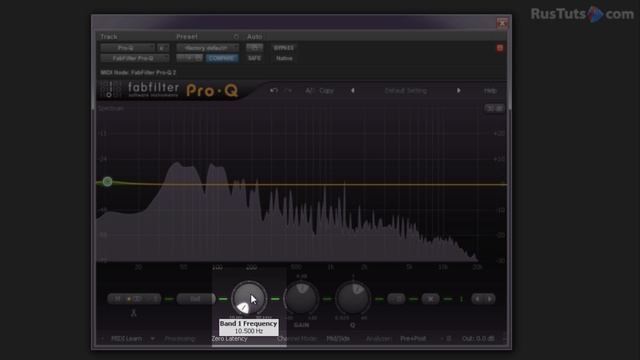Click the small button right of Pro-Q track selector
The image size is (640, 360).
coord(162,48)
